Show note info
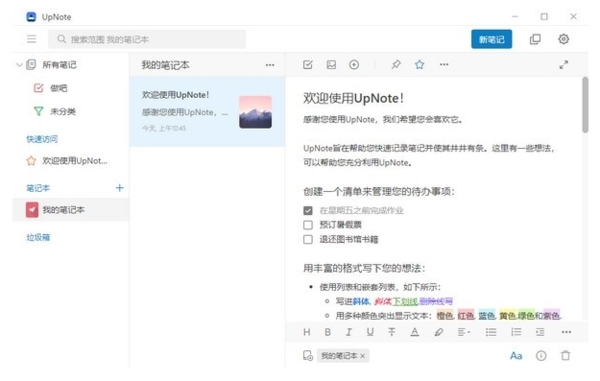The height and width of the screenshot is (381, 600). 541,356
